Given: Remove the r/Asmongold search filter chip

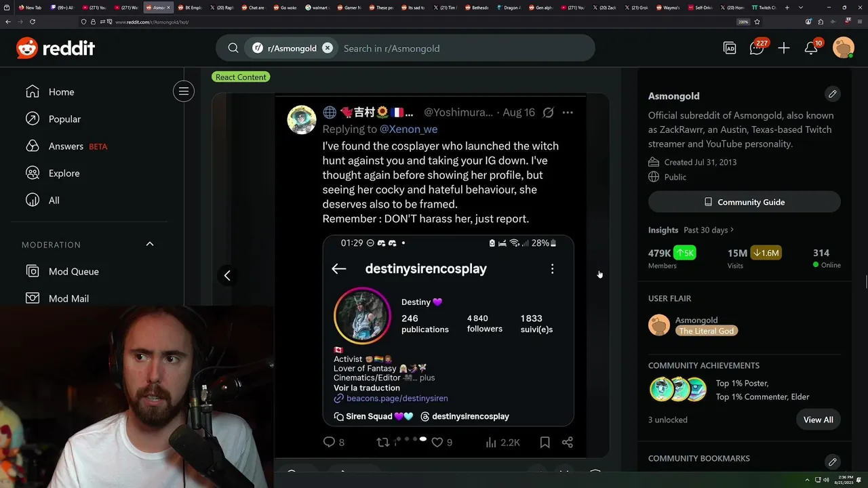Looking at the screenshot, I should click(328, 48).
